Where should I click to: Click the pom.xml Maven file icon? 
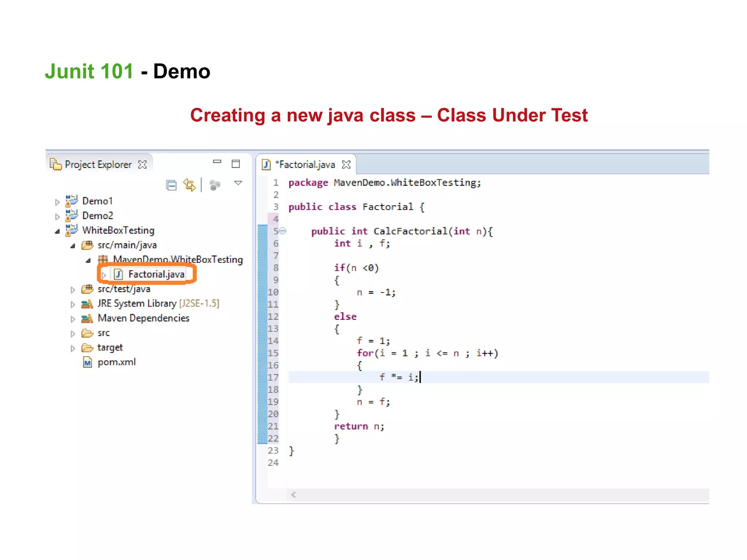click(x=88, y=362)
